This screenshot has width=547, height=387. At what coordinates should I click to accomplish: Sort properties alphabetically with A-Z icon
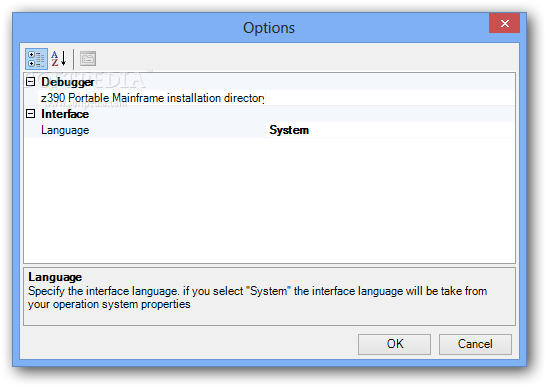point(59,59)
